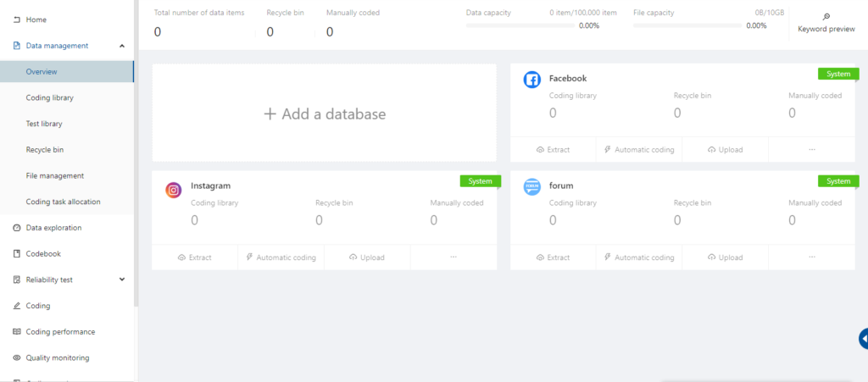Click the Facebook Automatic coding lightning icon

coord(607,149)
